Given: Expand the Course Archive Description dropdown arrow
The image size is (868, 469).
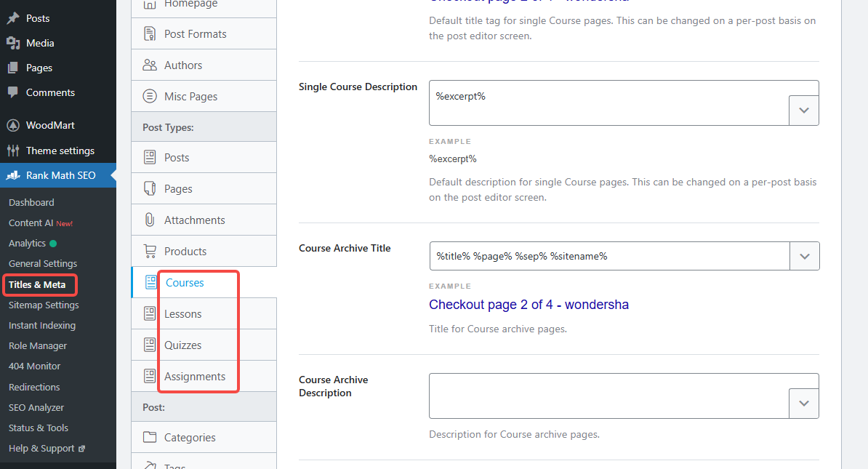Looking at the screenshot, I should coord(804,402).
